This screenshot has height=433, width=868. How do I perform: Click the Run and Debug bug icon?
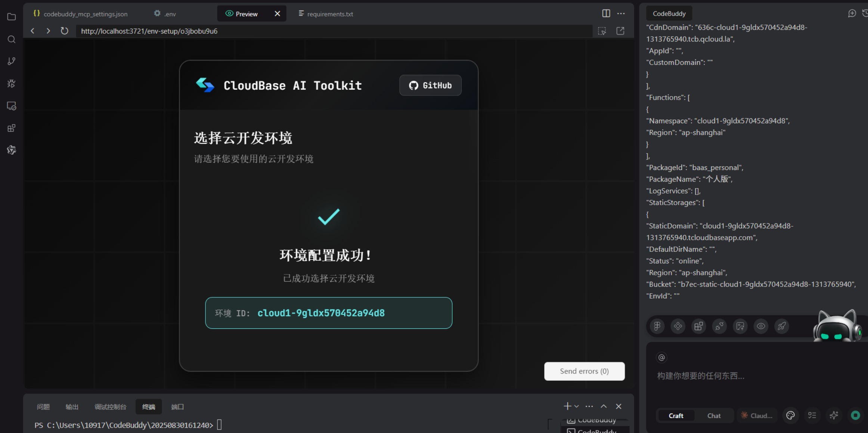click(x=11, y=83)
